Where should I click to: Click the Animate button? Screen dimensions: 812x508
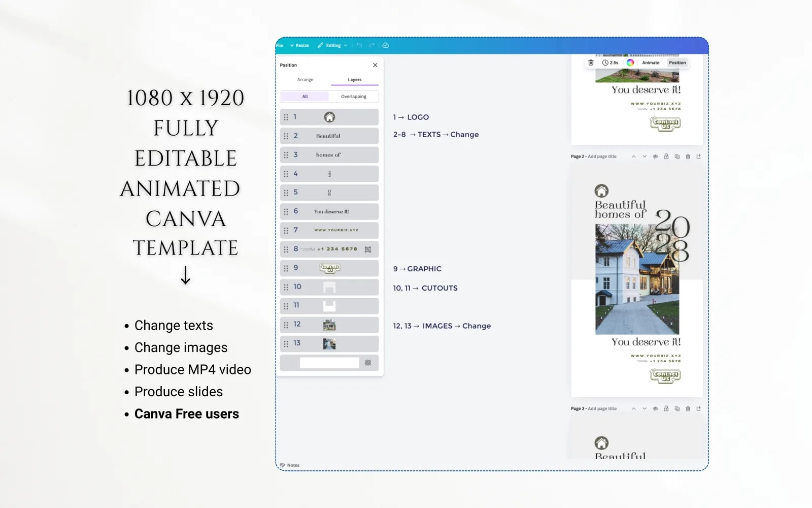651,62
